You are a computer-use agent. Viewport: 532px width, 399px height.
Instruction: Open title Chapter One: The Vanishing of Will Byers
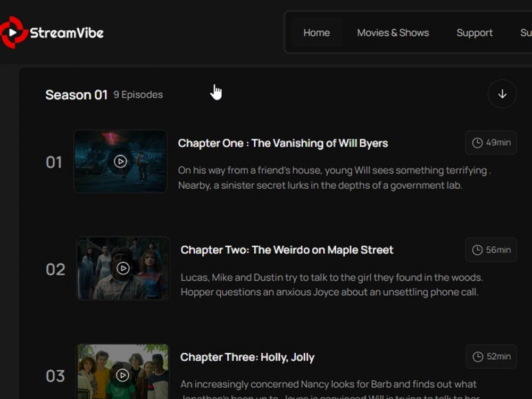click(283, 143)
